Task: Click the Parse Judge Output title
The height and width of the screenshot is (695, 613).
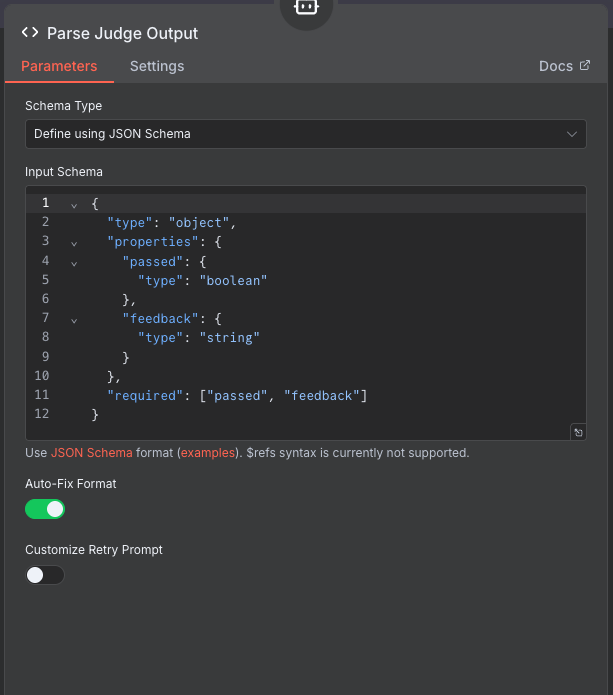Action: pos(122,33)
